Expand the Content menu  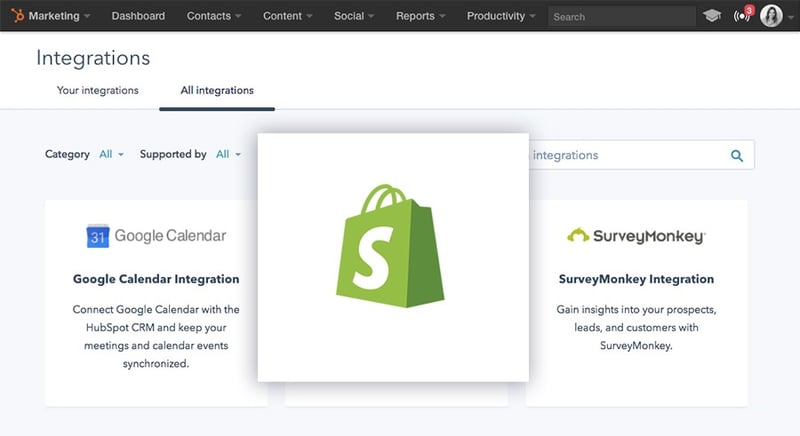click(x=287, y=16)
